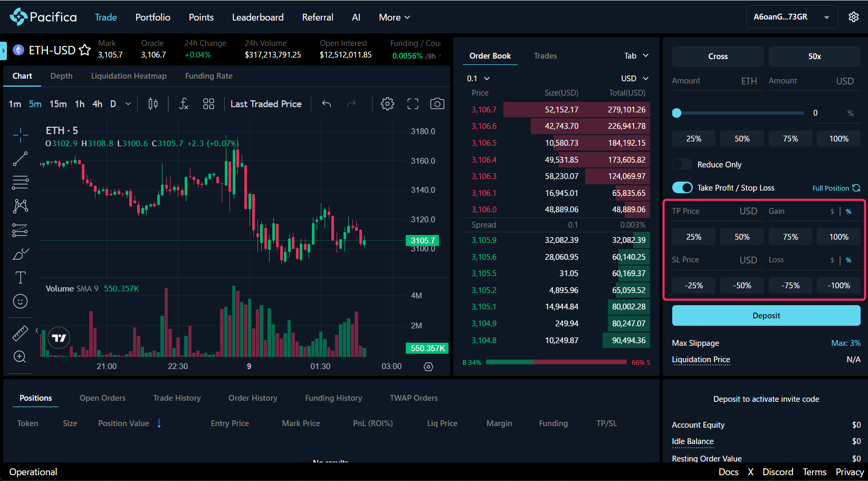Set leverage via the 50x button
Viewport: 868px width, 481px height.
[x=814, y=56]
